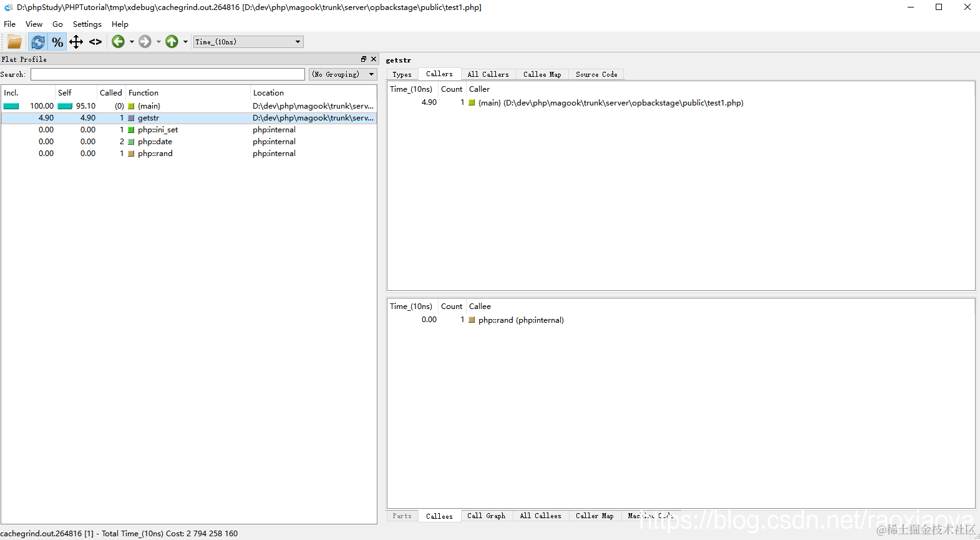This screenshot has width=980, height=540.
Task: Switch to the All Callees tab
Action: (x=541, y=516)
